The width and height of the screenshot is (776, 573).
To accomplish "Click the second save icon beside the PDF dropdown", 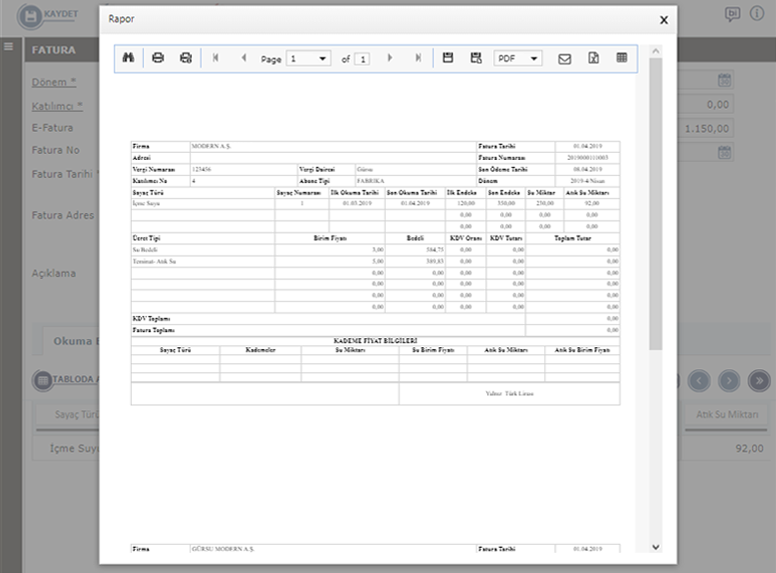I will coord(476,59).
